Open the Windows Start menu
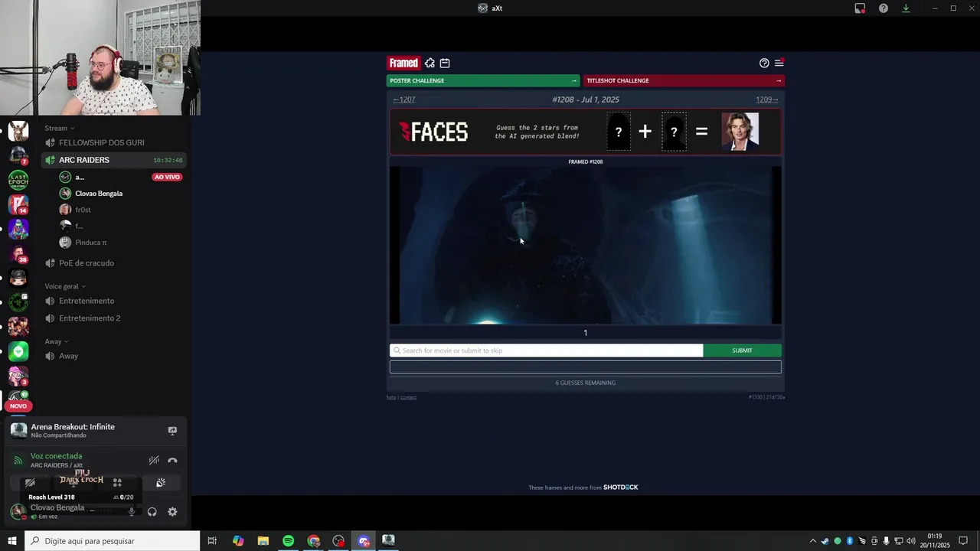This screenshot has width=980, height=551. point(12,541)
